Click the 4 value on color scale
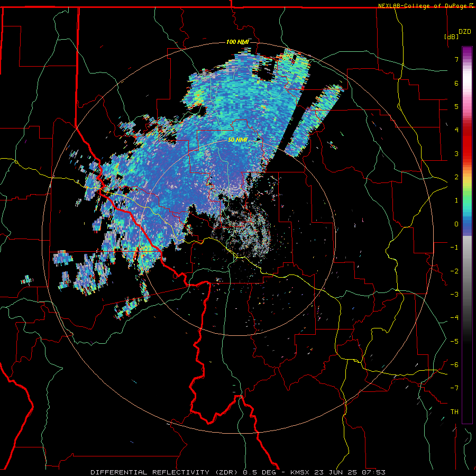 (456, 130)
